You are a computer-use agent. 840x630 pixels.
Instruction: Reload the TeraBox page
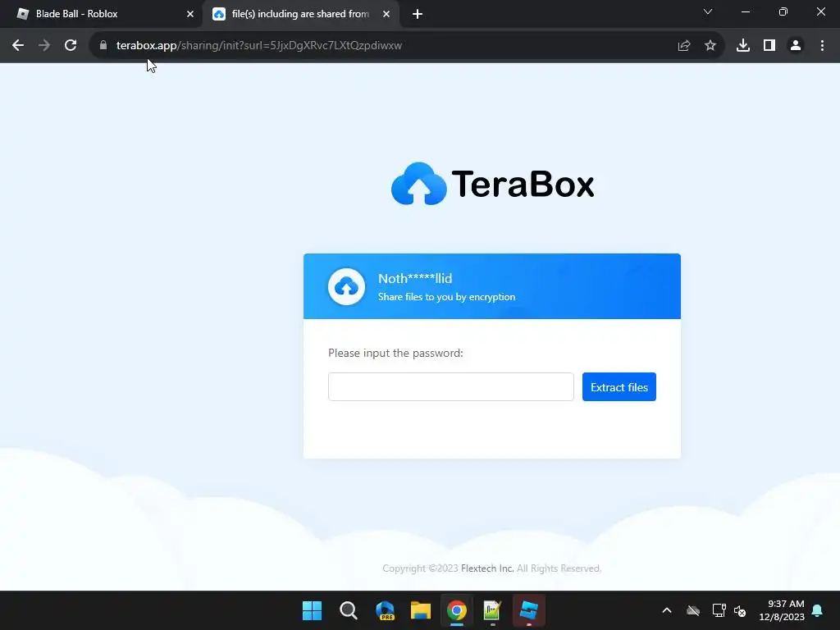pos(71,46)
